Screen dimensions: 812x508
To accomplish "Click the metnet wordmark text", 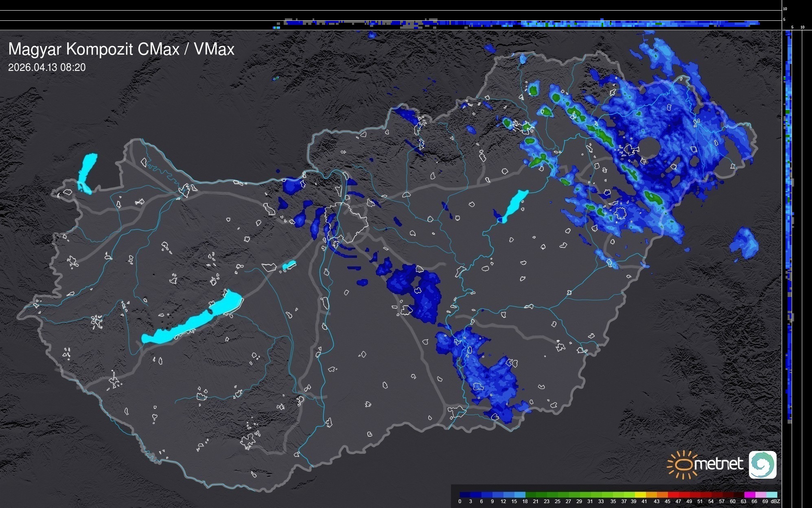I will (718, 464).
